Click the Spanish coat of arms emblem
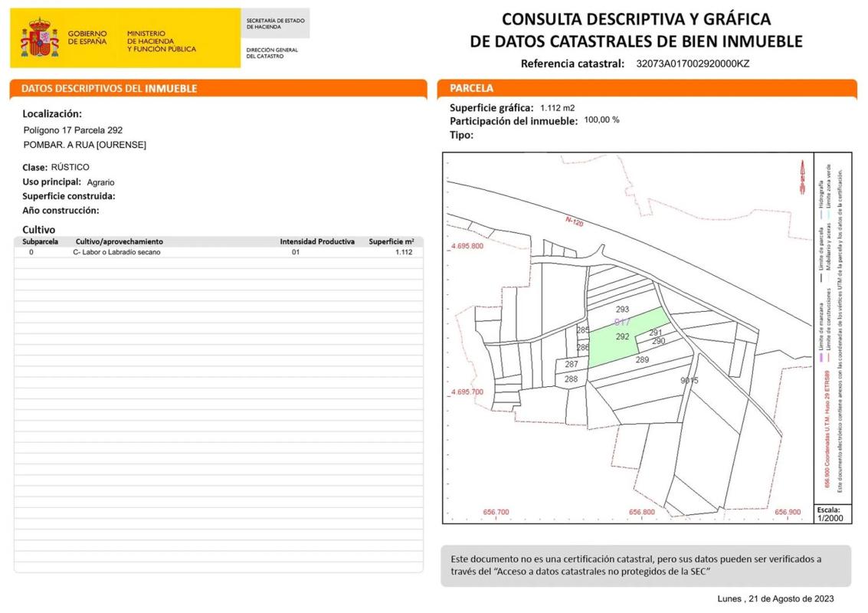868x613 pixels. click(x=40, y=38)
